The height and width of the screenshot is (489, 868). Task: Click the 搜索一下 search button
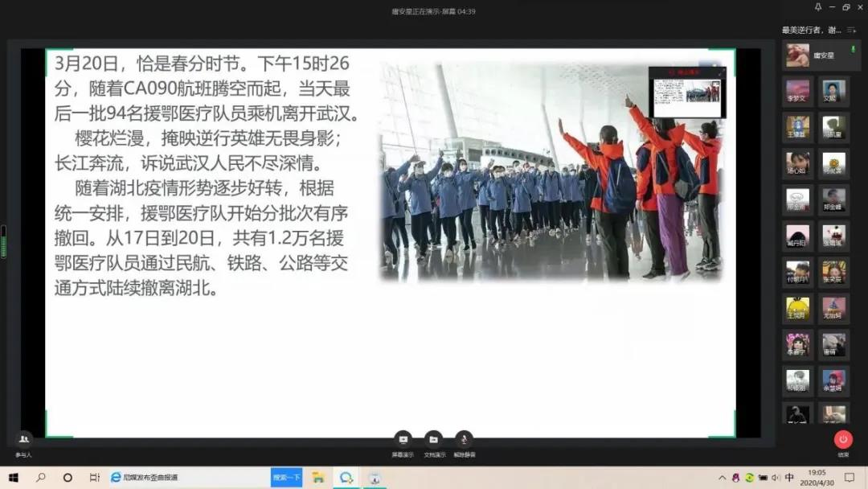[x=286, y=478]
